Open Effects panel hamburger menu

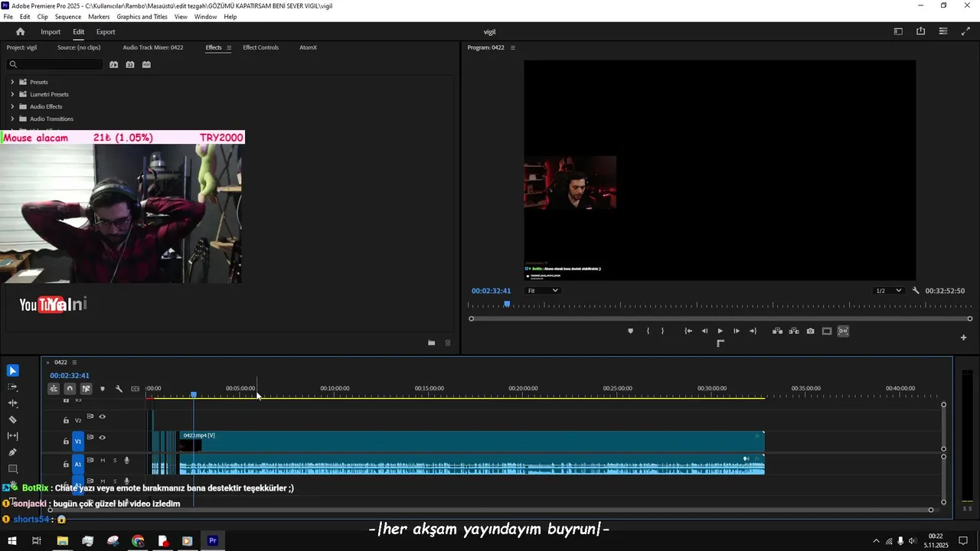tap(228, 47)
